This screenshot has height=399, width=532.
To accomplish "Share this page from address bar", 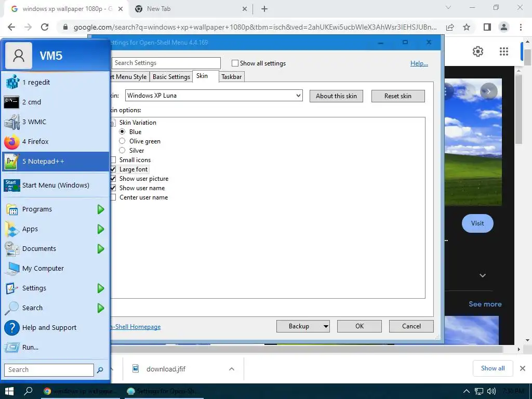I will click(450, 27).
